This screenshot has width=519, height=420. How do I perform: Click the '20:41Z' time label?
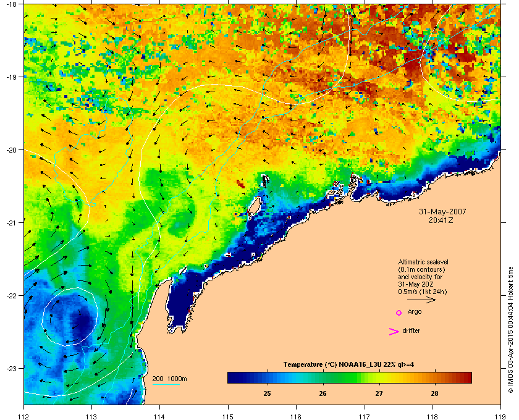coord(441,220)
